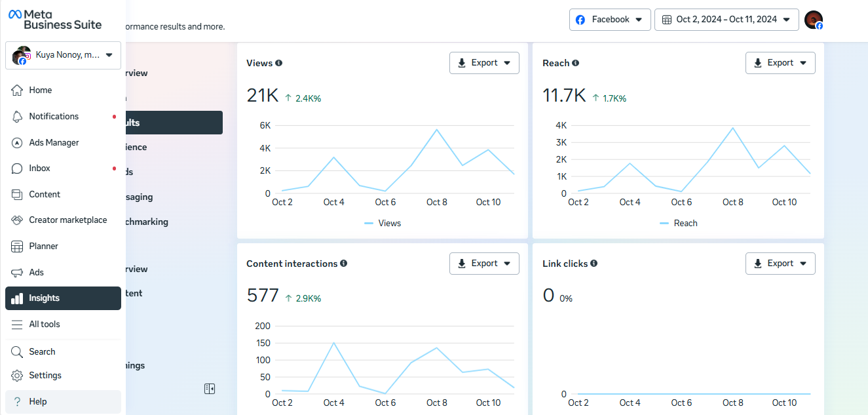Screen dimensions: 868x415
Task: Click the profile avatar at top right
Action: [x=814, y=20]
